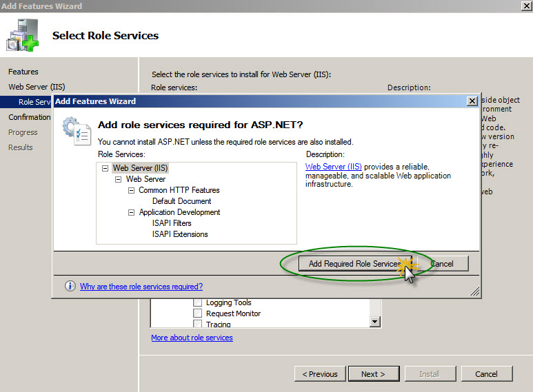Select Common HTTP Features label

click(179, 190)
